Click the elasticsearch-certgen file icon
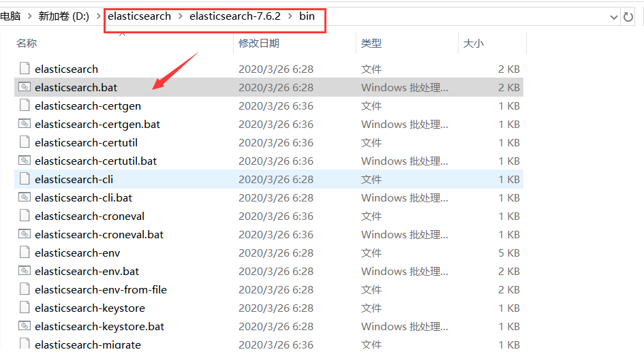The width and height of the screenshot is (644, 354). coord(25,106)
